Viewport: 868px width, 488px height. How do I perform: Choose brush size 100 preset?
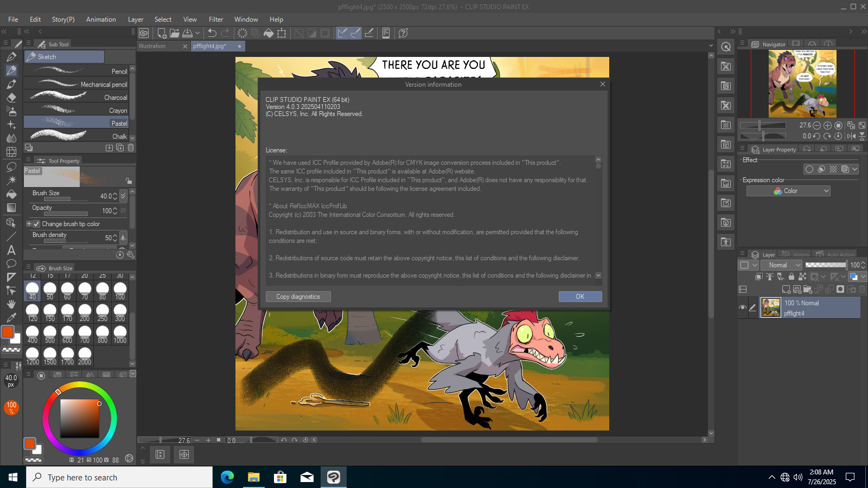(x=120, y=291)
